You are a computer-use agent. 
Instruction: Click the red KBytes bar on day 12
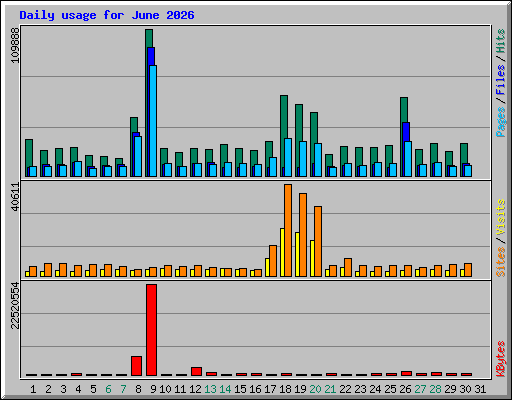(x=196, y=371)
